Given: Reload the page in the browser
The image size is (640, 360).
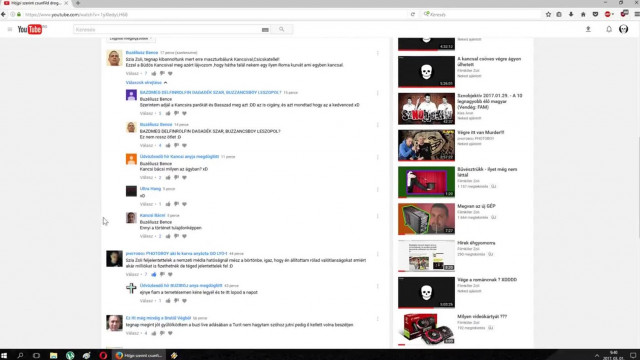Looking at the screenshot, I should 413,14.
